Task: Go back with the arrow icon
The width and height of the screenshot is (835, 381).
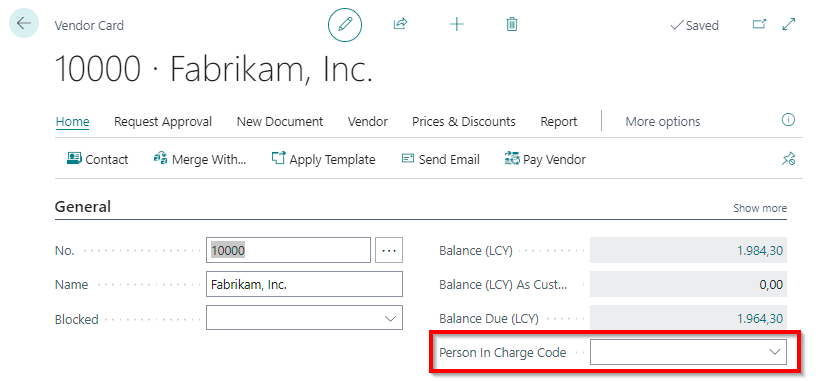Action: [x=24, y=23]
